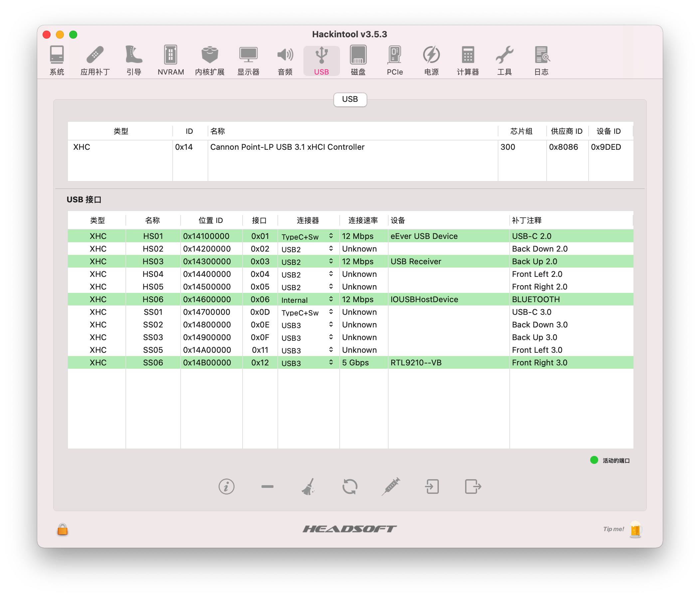Open connector dropdown for HS06 Internal port
This screenshot has height=597, width=700.
pyautogui.click(x=331, y=299)
